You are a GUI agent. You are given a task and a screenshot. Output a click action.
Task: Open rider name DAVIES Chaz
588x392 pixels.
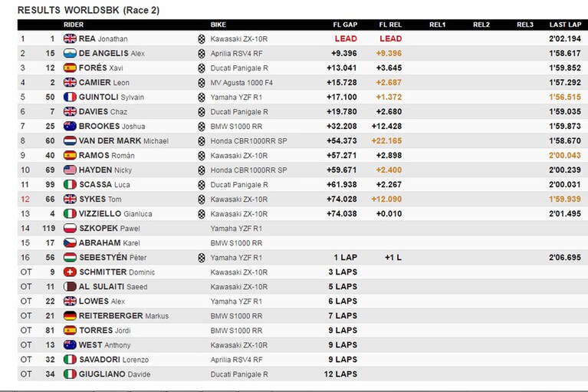pos(103,112)
